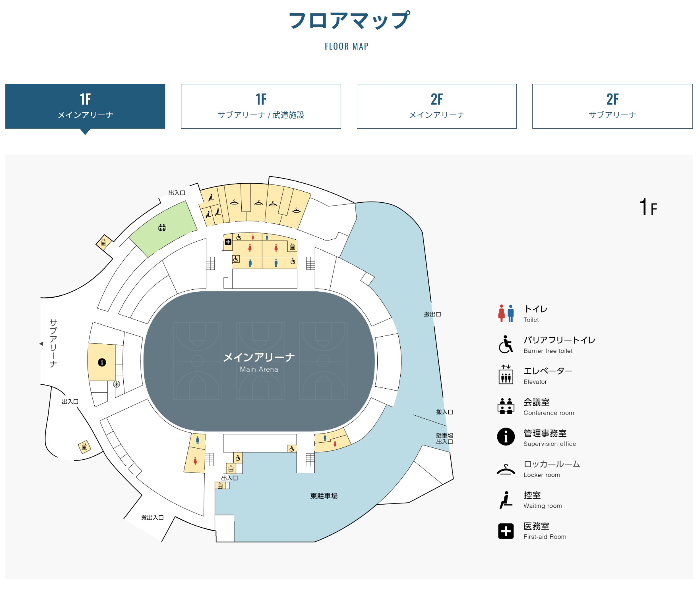Switch to 1F サブアリーナ / 武道施設 tab
This screenshot has width=700, height=589.
click(261, 106)
